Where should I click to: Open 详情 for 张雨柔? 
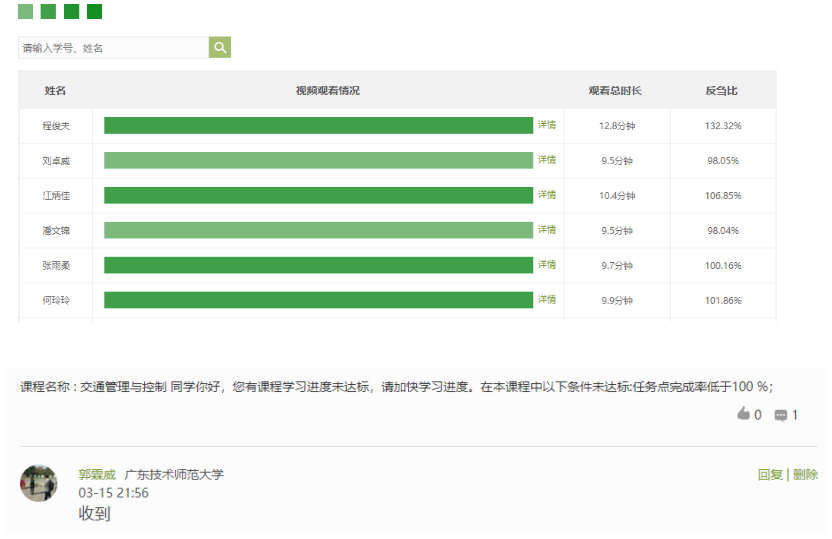click(547, 265)
